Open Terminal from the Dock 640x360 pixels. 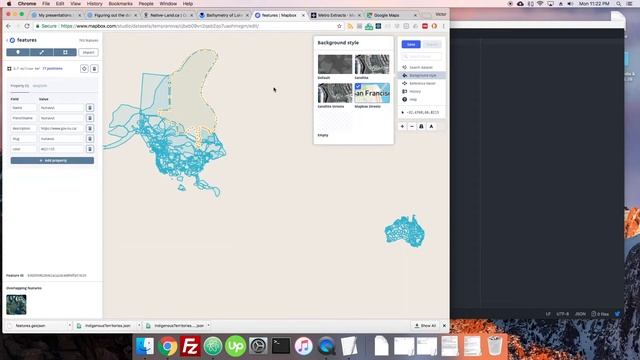point(281,346)
